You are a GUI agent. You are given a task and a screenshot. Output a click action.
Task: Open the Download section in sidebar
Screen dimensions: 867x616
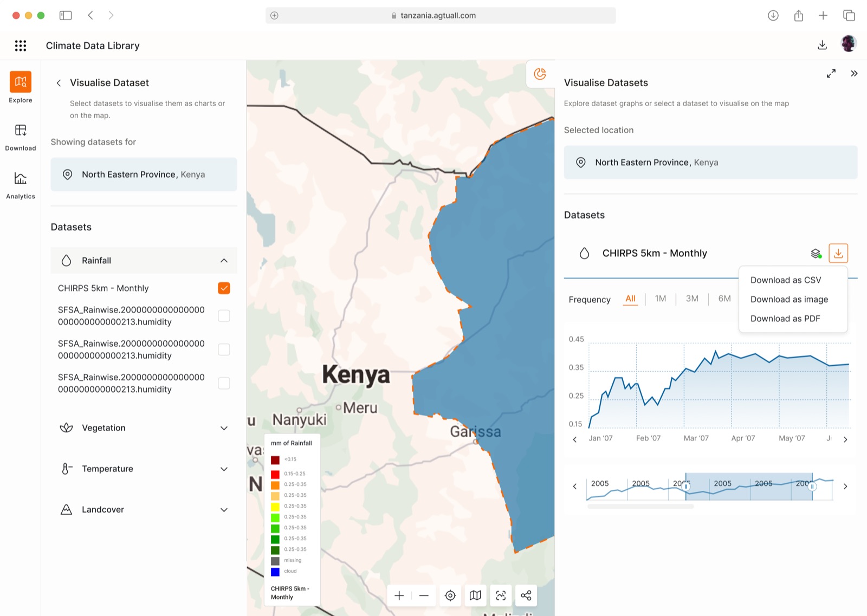point(21,137)
